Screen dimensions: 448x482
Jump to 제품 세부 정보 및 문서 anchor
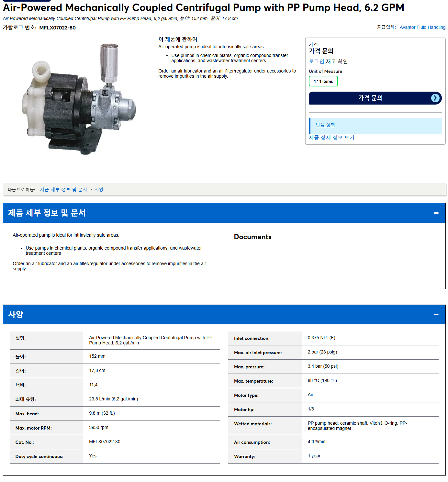pos(63,189)
